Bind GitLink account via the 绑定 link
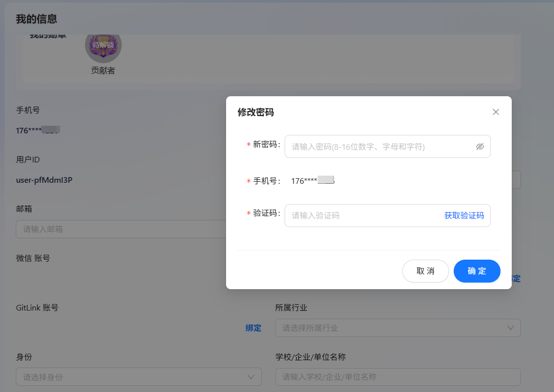This screenshot has width=554, height=392. 253,328
